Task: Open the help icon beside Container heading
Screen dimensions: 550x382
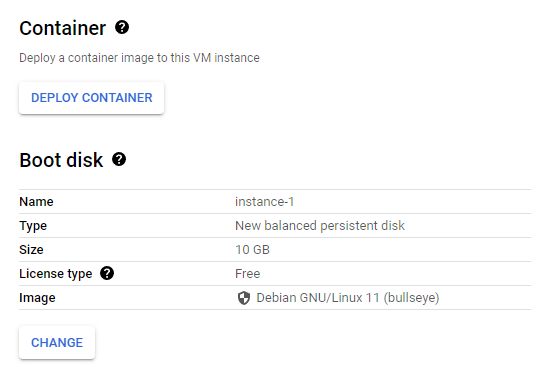Action: 122,27
